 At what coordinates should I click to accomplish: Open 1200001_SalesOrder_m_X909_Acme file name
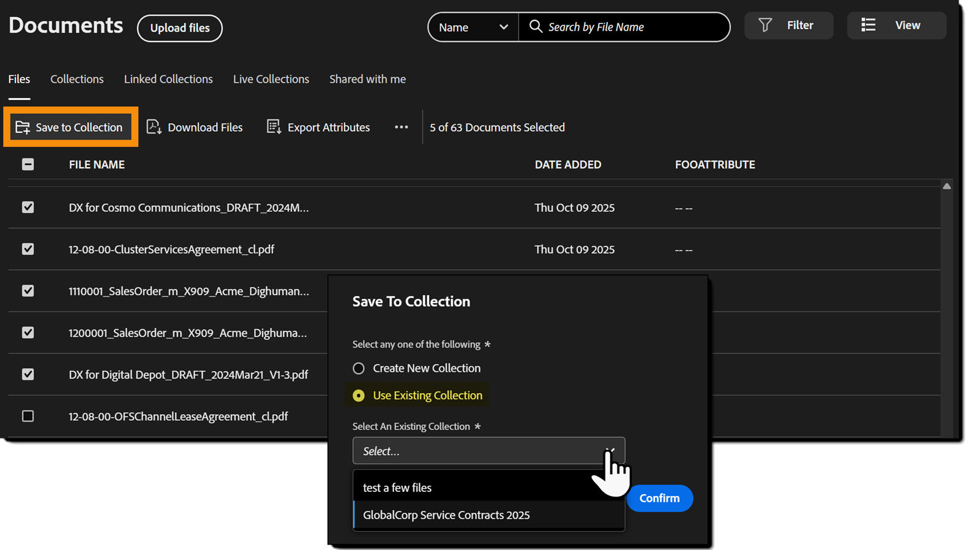tap(188, 333)
